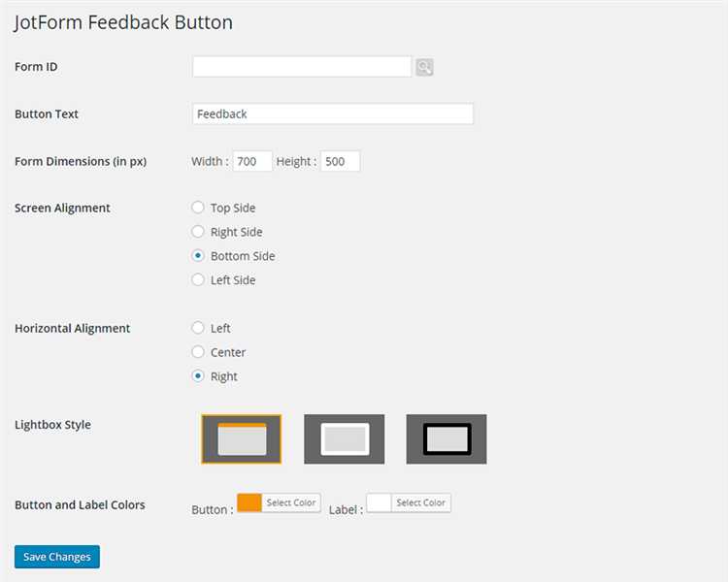Select Left Side screen alignment
The width and height of the screenshot is (728, 582).
(198, 280)
